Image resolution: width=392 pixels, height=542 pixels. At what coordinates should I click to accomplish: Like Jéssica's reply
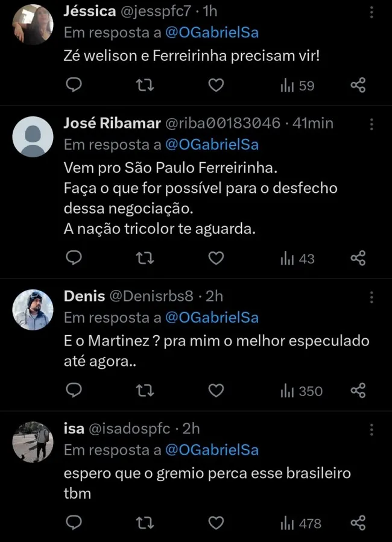215,85
